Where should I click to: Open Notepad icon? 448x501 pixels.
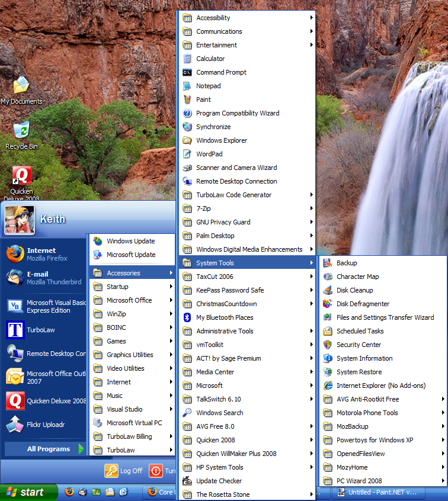(187, 86)
